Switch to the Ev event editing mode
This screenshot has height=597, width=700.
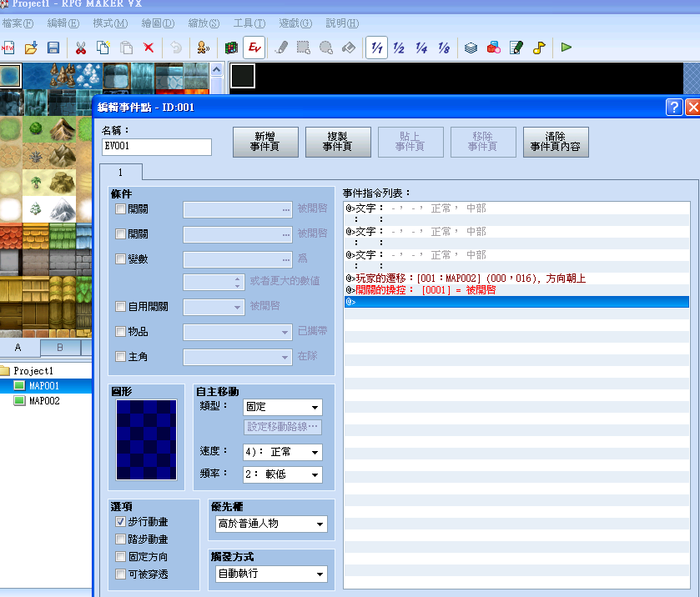click(254, 48)
